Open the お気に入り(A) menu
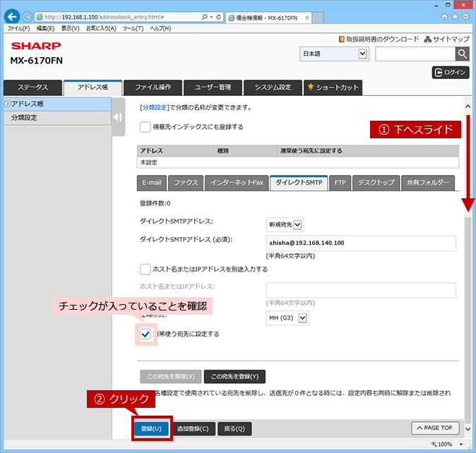Viewport: 476px width, 453px height. point(101,28)
